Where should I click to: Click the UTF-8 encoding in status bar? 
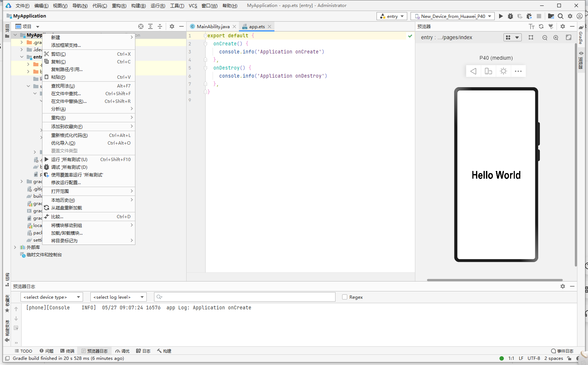(534, 358)
